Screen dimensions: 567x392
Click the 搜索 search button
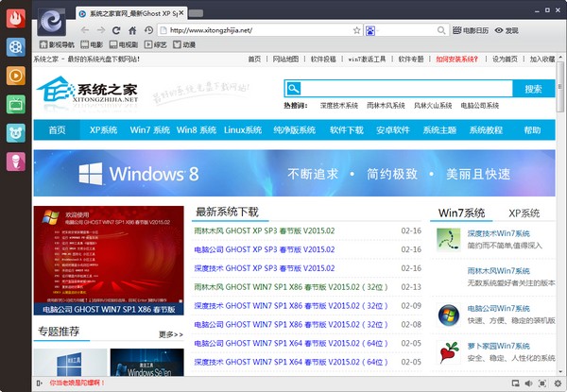[533, 89]
